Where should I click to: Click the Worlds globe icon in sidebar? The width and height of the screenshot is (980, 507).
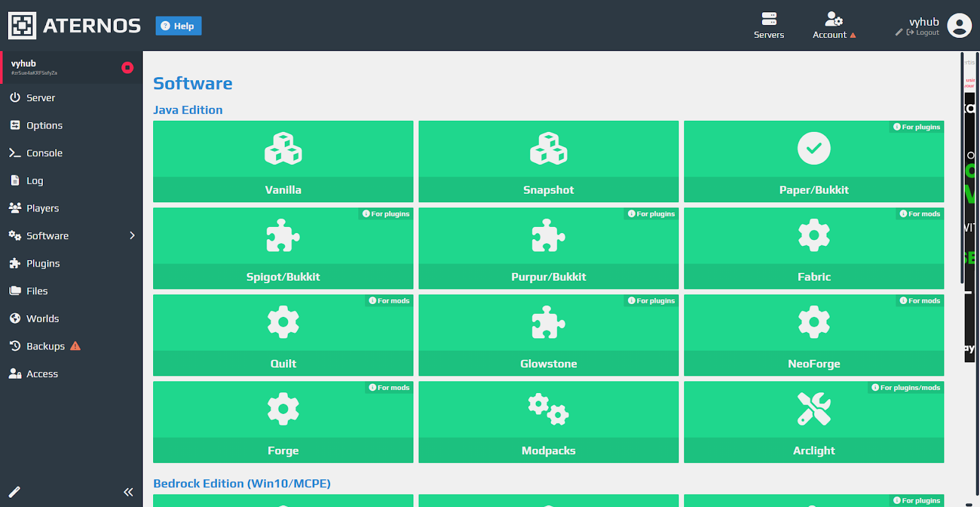coord(15,318)
